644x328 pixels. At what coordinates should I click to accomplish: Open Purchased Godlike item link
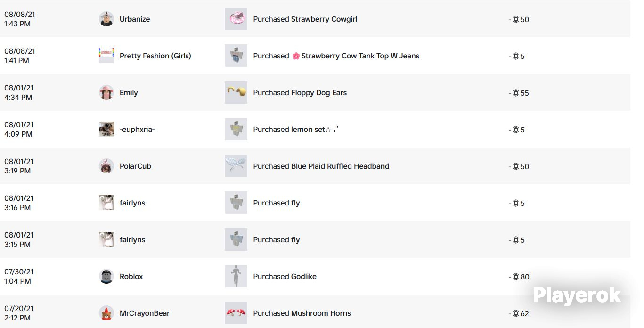click(x=285, y=277)
